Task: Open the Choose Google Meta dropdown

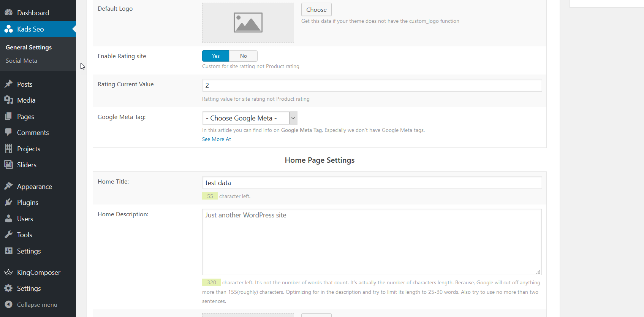Action: point(250,118)
